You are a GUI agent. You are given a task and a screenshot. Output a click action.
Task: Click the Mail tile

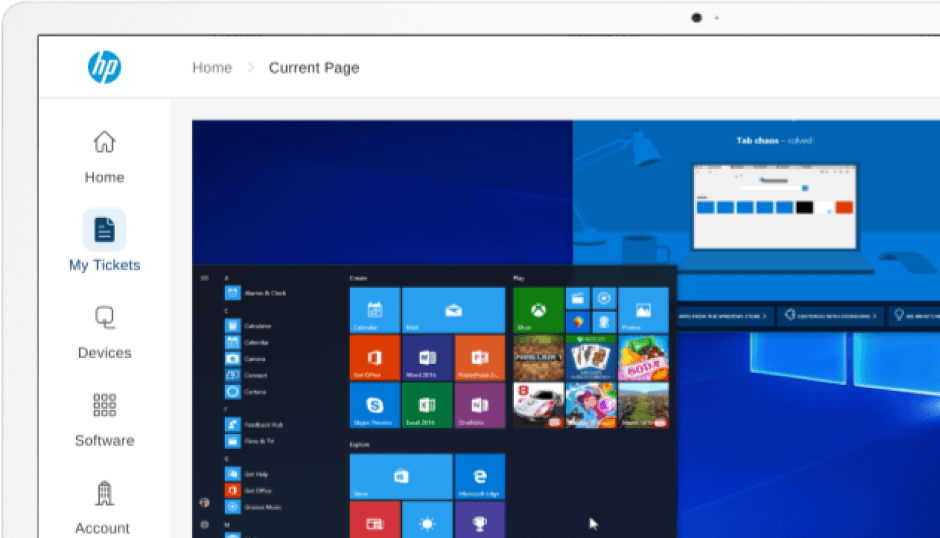454,309
